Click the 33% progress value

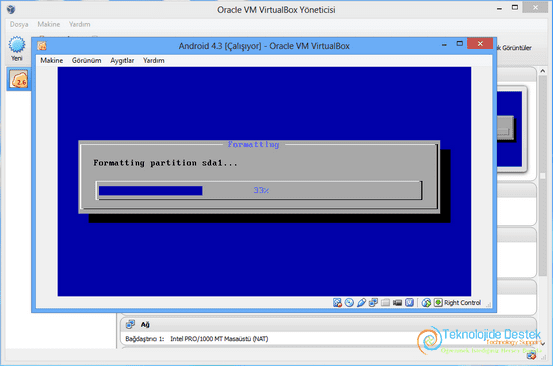pos(261,190)
